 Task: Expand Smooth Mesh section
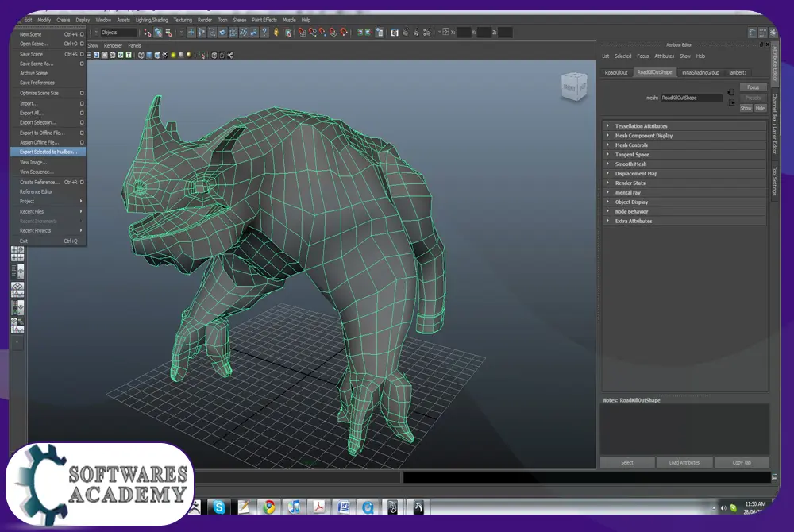684,164
